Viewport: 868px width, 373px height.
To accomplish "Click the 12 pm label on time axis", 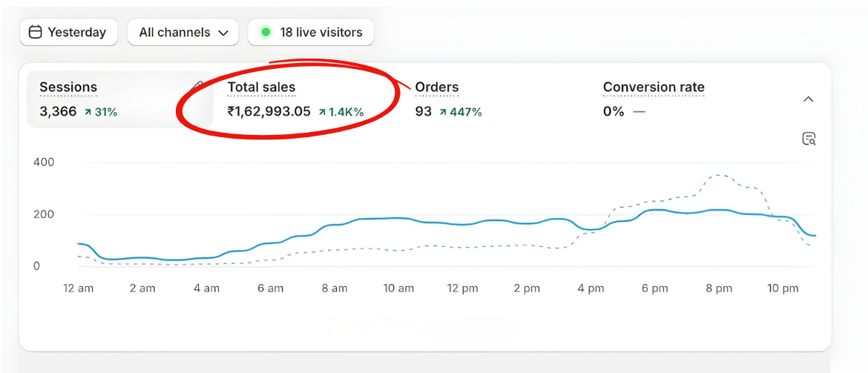I will (462, 288).
